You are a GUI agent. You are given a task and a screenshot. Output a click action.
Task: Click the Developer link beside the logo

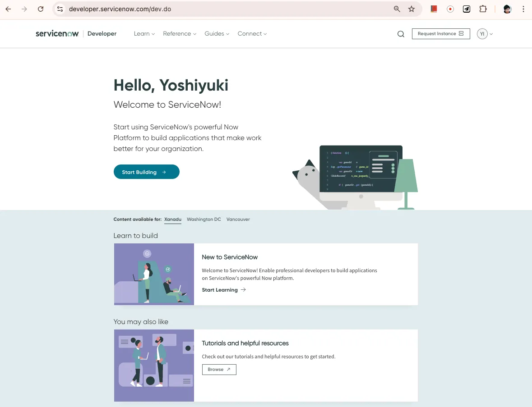click(102, 33)
